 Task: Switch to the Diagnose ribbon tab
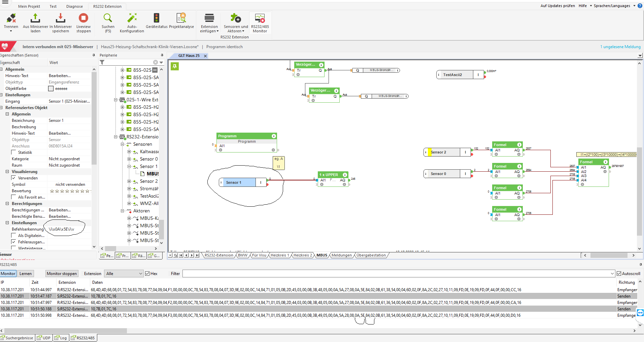(x=74, y=6)
